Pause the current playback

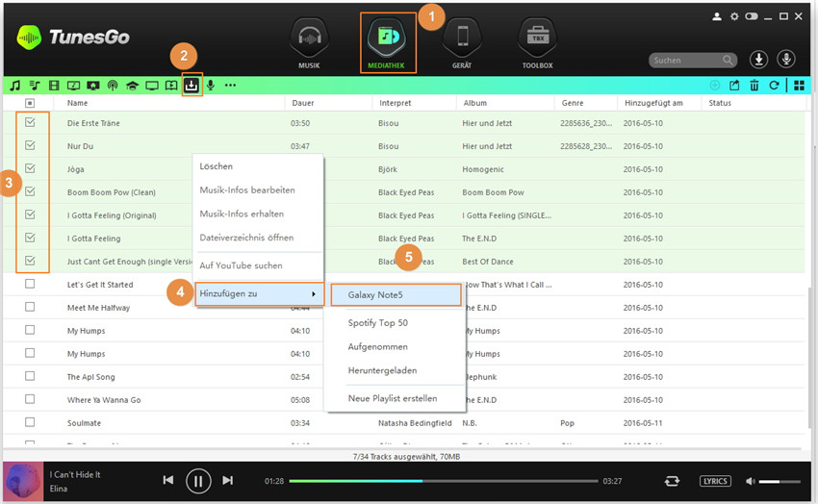tap(198, 481)
